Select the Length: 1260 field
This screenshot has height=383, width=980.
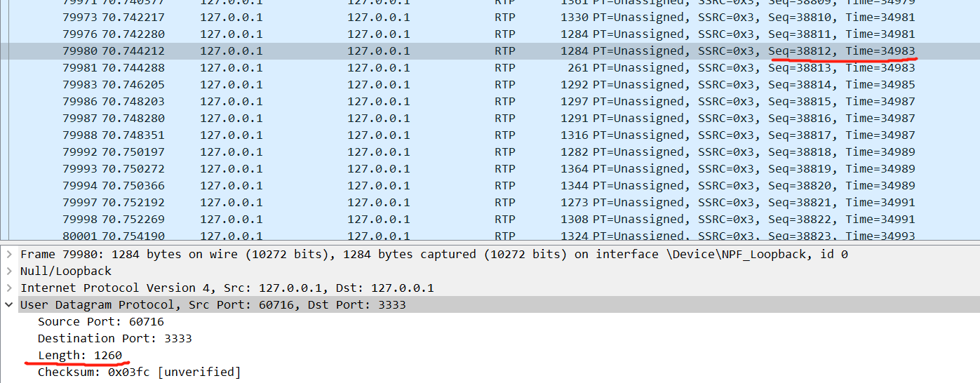pos(79,355)
